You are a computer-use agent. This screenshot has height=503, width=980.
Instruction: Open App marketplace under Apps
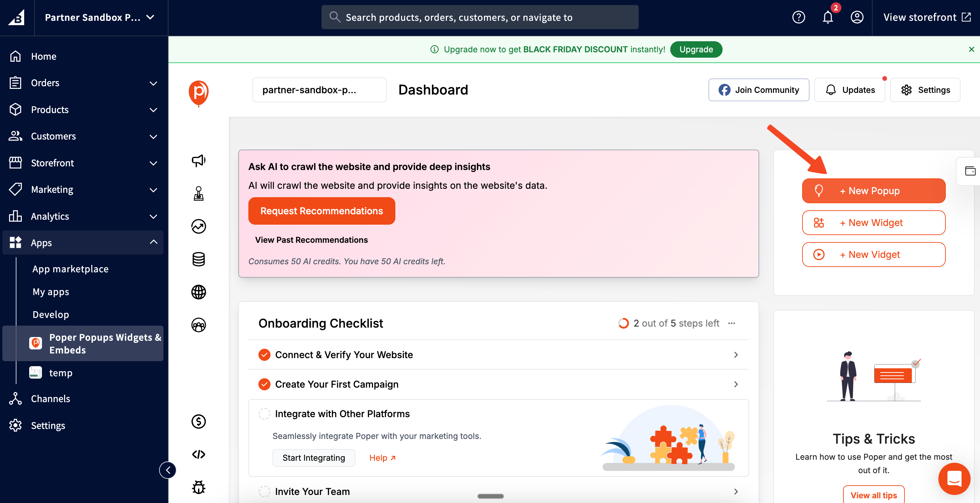[70, 269]
